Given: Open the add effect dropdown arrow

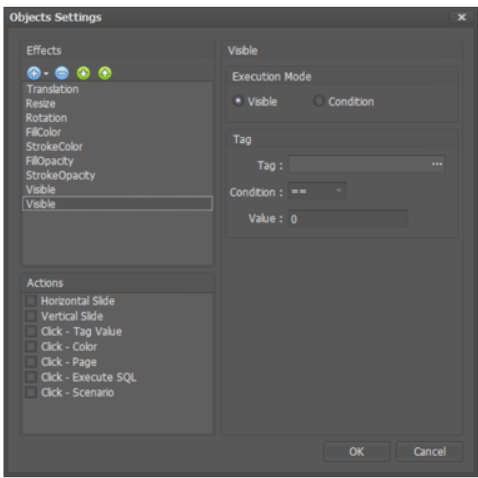Looking at the screenshot, I should 46,74.
